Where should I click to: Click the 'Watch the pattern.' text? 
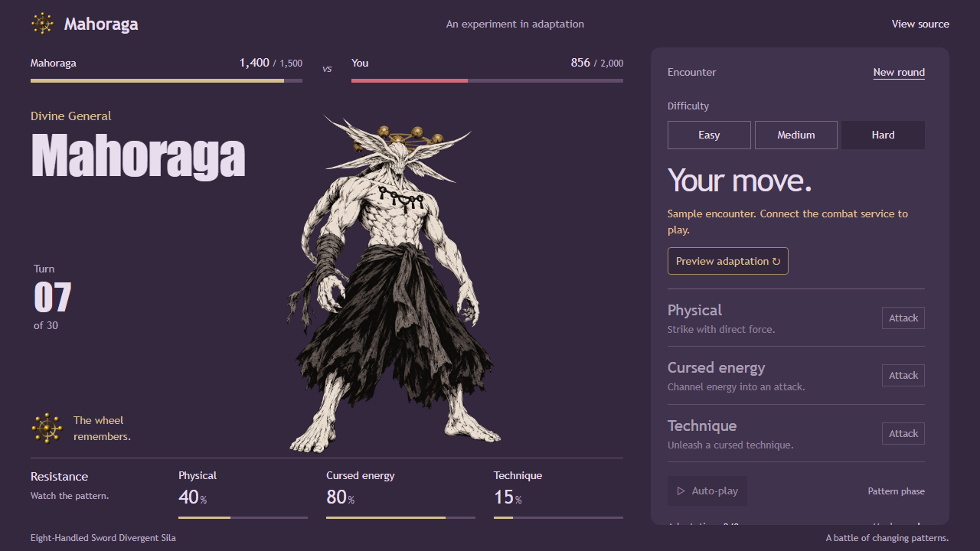click(70, 496)
